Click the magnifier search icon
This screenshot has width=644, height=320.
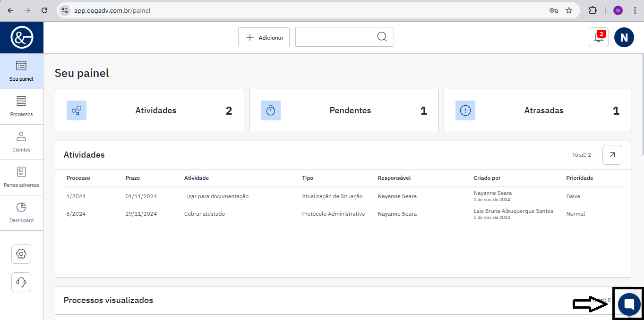tap(382, 37)
